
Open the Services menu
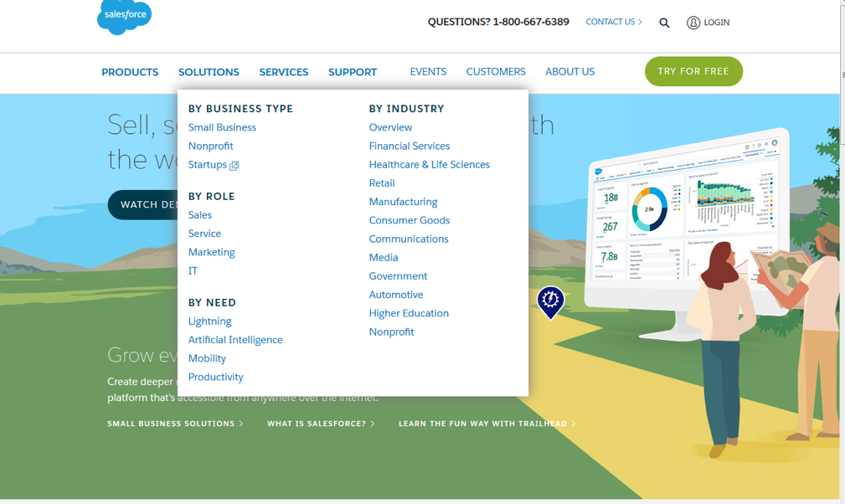tap(283, 72)
